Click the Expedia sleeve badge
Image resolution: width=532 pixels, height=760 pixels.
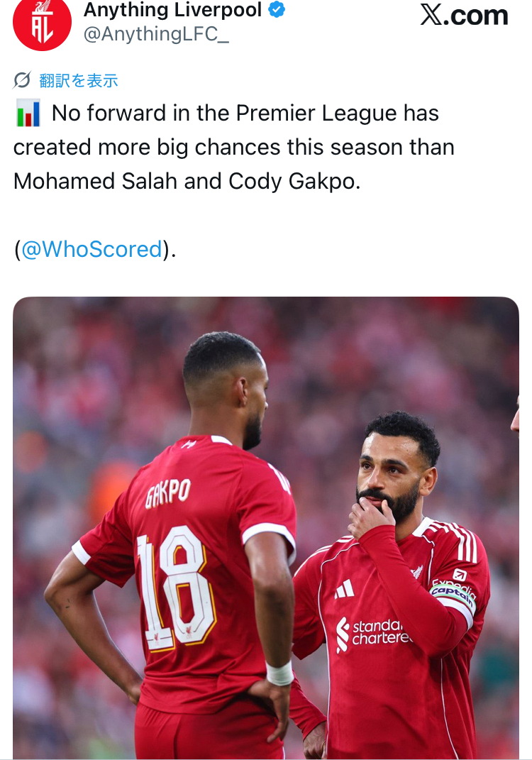[456, 580]
